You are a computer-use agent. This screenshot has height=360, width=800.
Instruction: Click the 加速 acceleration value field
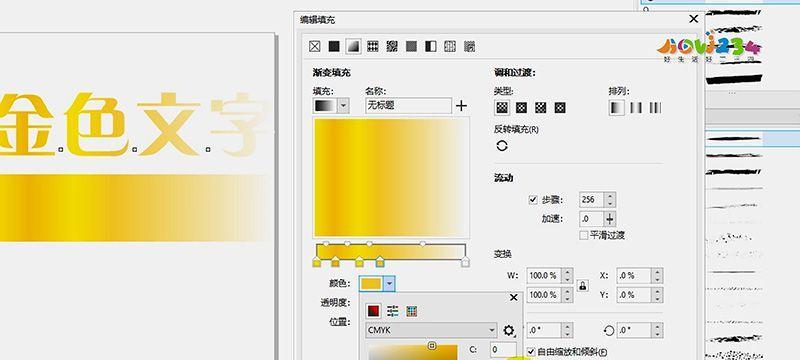(x=592, y=219)
